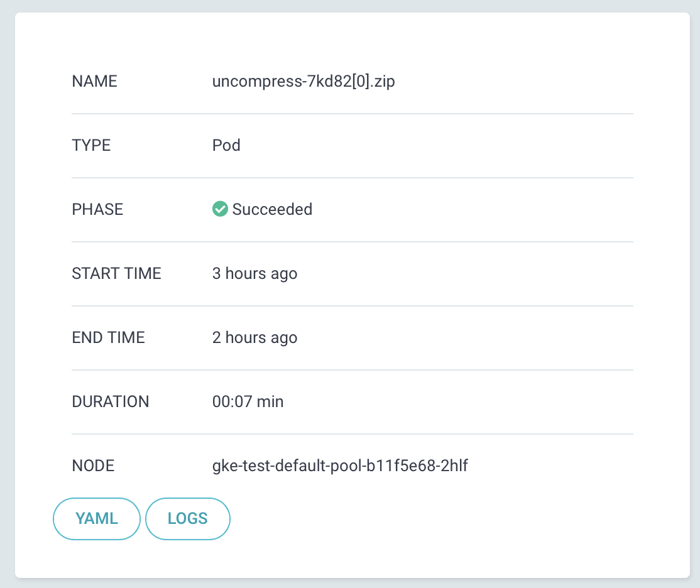Screen dimensions: 700x588
Task: Click the divider line under the NAME row
Action: click(352, 113)
